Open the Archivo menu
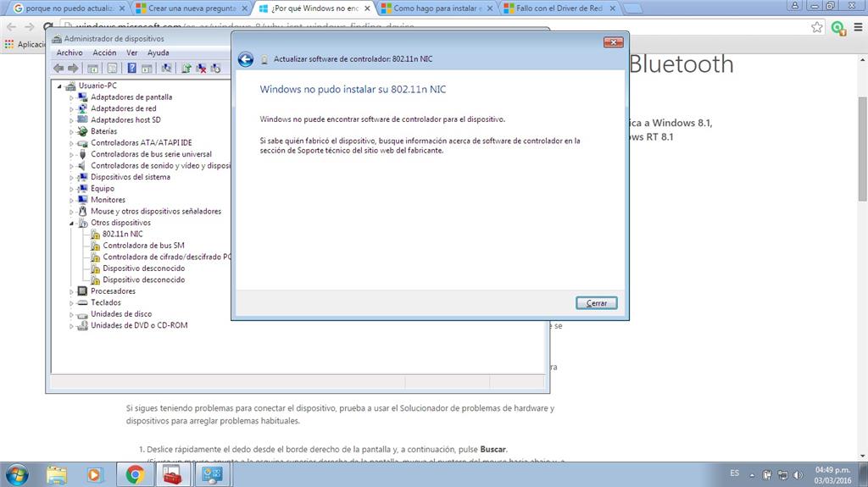The height and width of the screenshot is (487, 868). (x=70, y=53)
